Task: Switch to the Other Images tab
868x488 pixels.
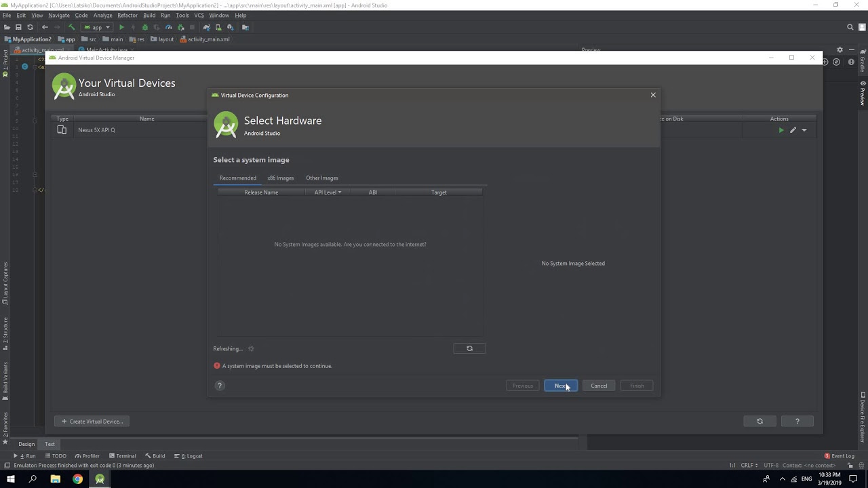Action: pos(322,178)
